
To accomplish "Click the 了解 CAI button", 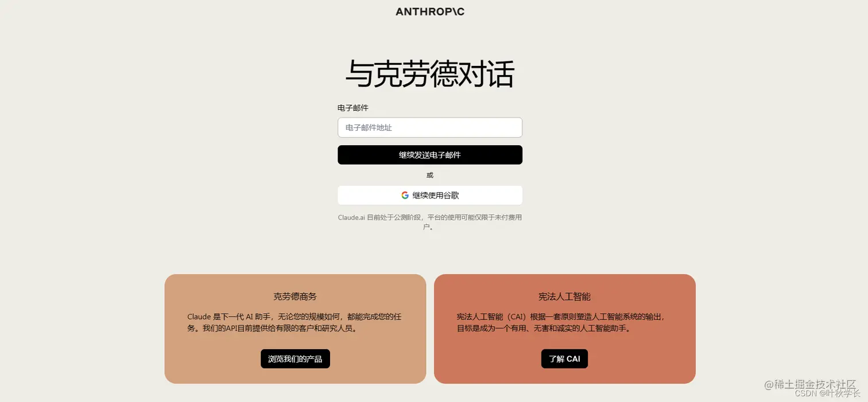I will [564, 359].
